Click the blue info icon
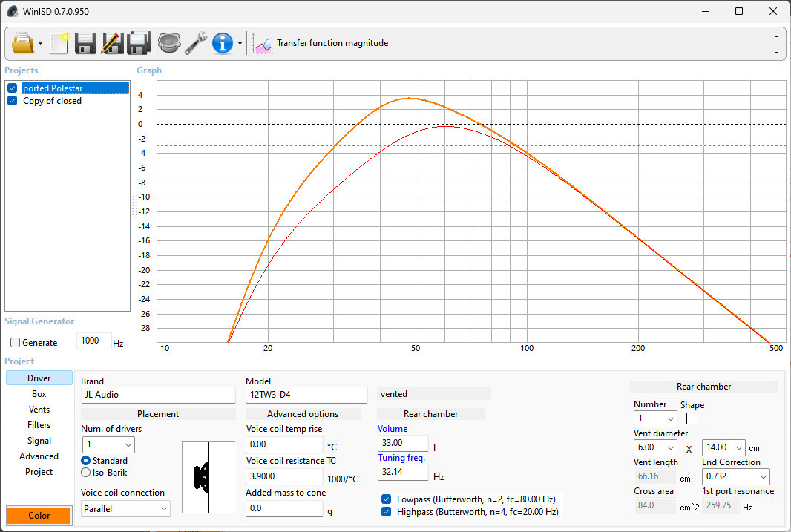Screen dimensions: 791x532 click(223, 43)
